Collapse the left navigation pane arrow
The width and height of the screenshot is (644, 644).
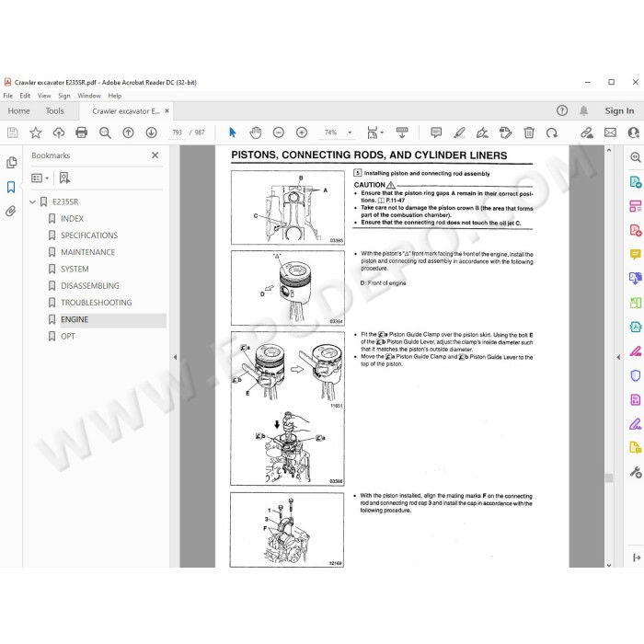click(175, 357)
